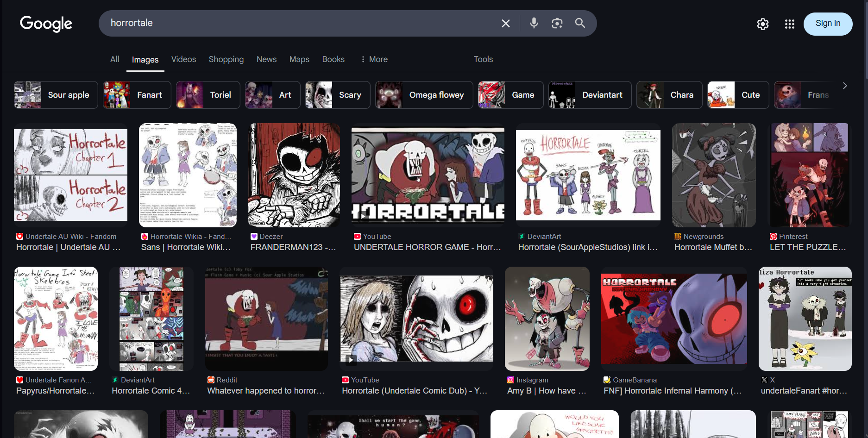The width and height of the screenshot is (868, 438).
Task: Filter by Toriel chip
Action: (208, 95)
